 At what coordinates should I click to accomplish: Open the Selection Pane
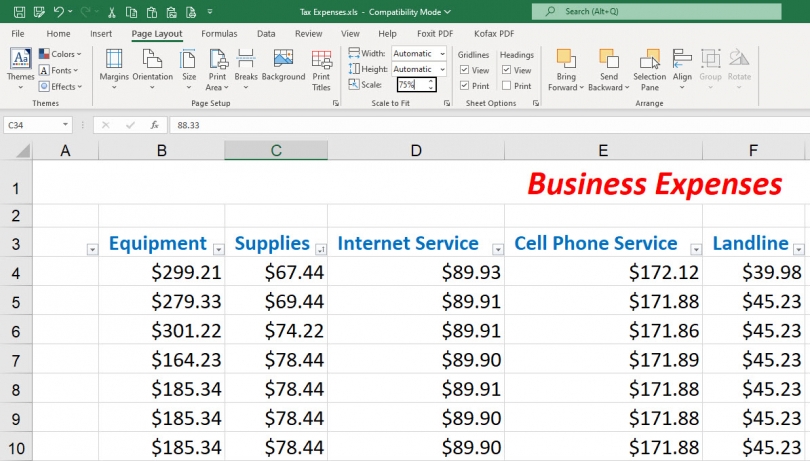[649, 66]
